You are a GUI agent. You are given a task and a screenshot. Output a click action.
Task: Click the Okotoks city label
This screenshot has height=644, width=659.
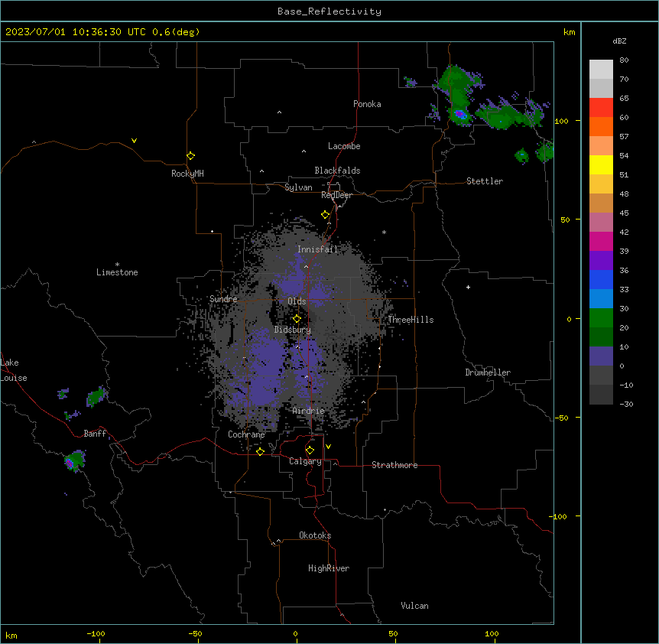[315, 535]
